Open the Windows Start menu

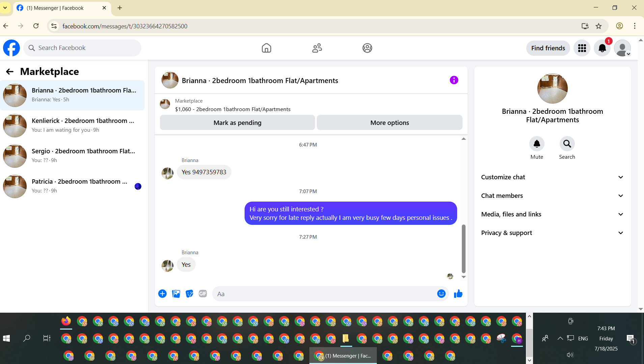[x=6, y=338]
